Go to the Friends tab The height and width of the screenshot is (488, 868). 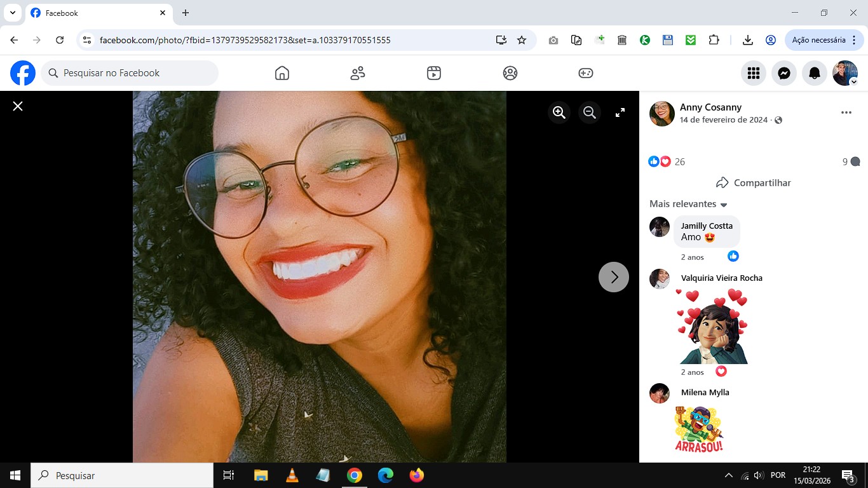tap(358, 73)
